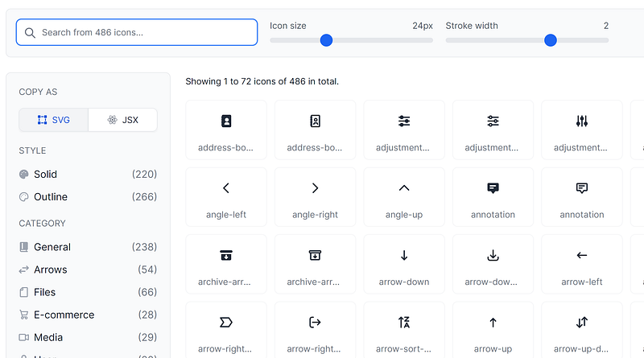
Task: Switch copy format to JSX
Action: click(122, 120)
